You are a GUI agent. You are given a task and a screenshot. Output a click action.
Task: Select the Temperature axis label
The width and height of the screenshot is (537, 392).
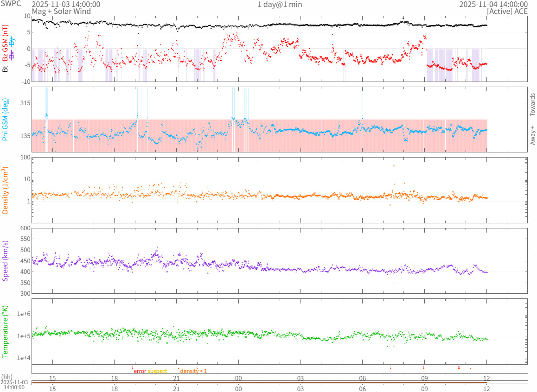(x=5, y=331)
